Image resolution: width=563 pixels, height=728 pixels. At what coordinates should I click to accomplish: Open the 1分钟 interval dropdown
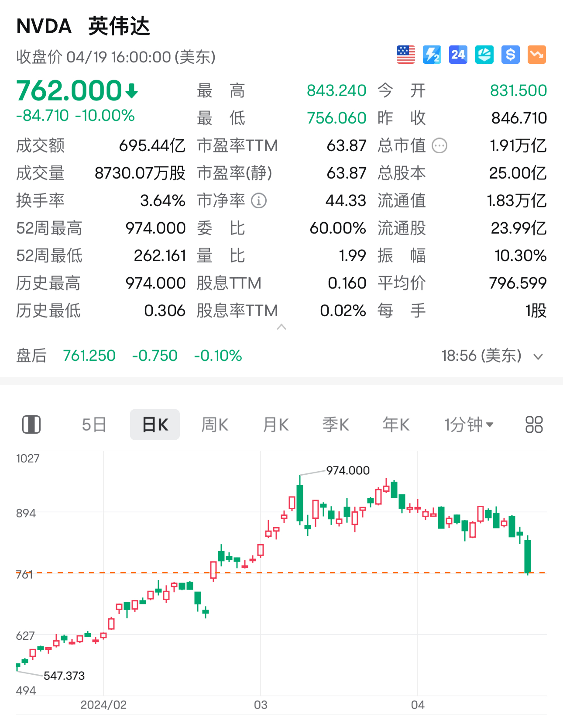pos(469,424)
